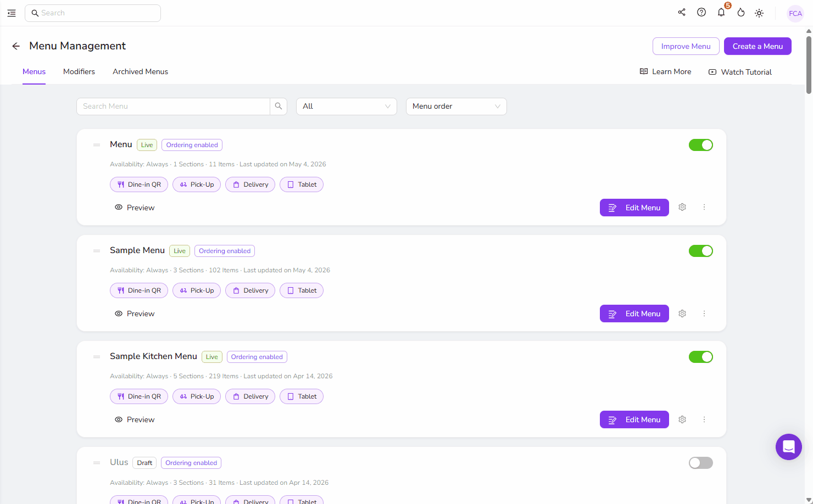
Task: Go back using the arrow beside Menu Management
Action: click(16, 46)
